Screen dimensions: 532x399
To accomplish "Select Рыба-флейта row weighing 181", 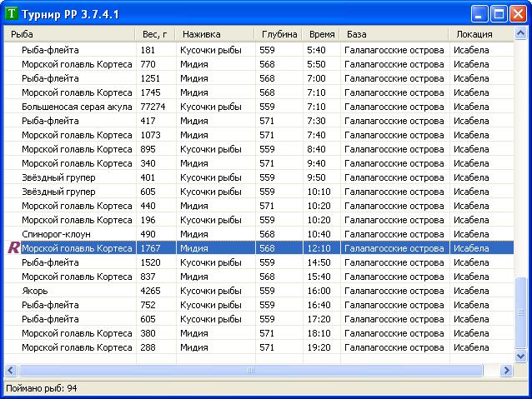I will 259,50.
